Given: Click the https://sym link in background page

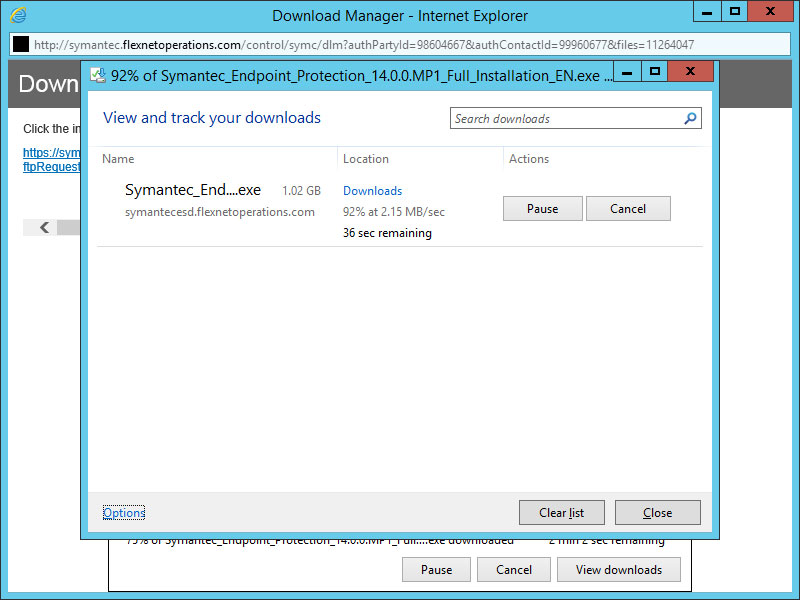Looking at the screenshot, I should [x=52, y=153].
